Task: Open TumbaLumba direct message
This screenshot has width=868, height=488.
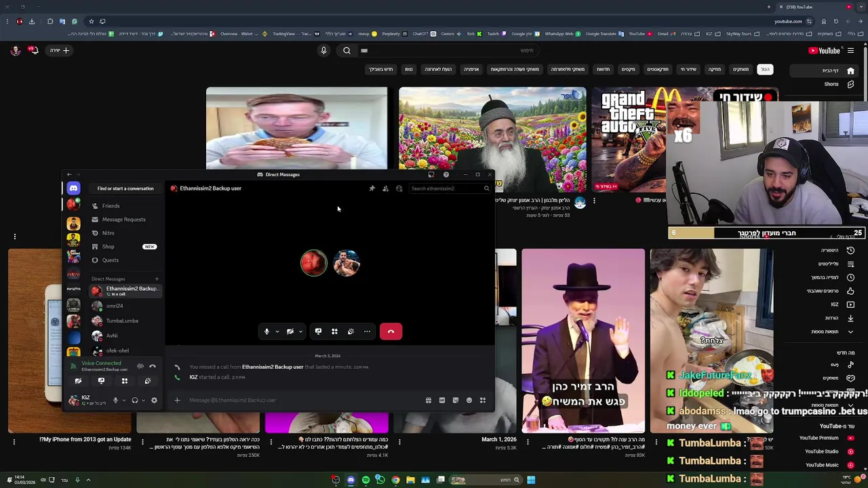Action: [126, 321]
